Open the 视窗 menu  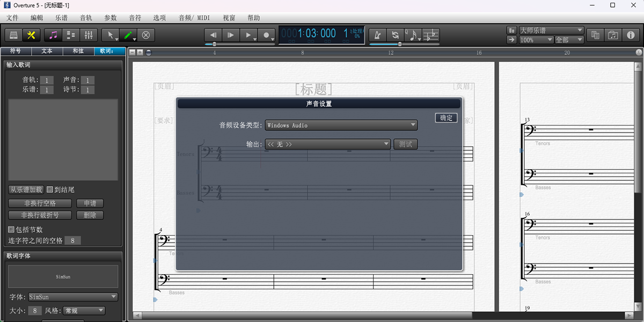[228, 17]
